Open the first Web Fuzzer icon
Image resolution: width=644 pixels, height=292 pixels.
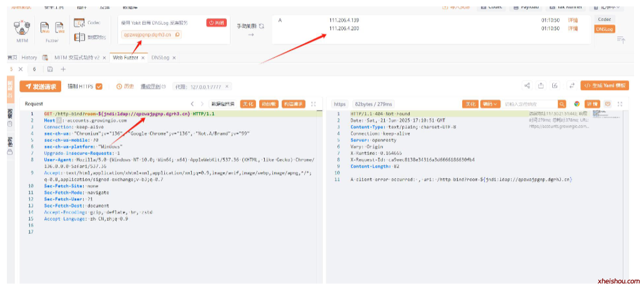45,28
